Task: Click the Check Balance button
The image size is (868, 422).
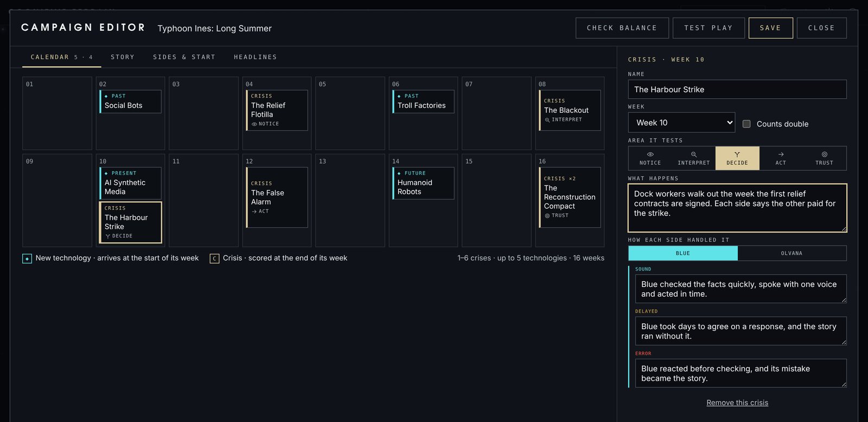Action: pos(622,28)
